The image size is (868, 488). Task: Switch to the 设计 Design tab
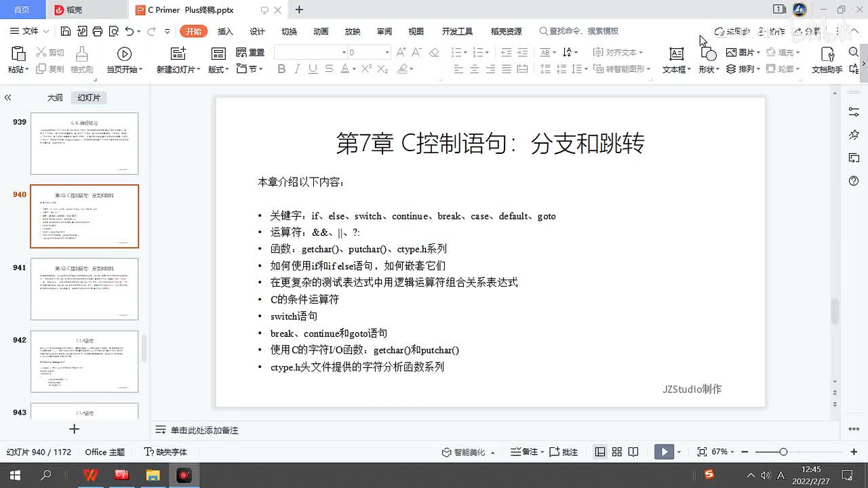[x=257, y=31]
